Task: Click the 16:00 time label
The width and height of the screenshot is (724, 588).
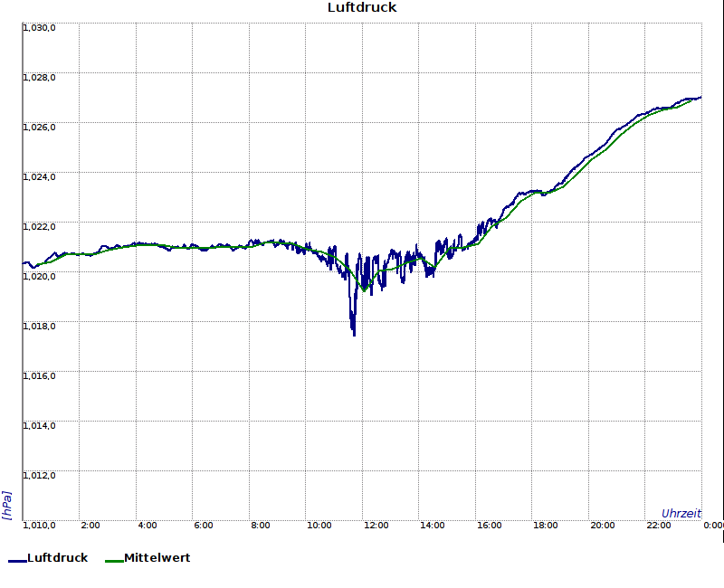Action: [x=489, y=526]
